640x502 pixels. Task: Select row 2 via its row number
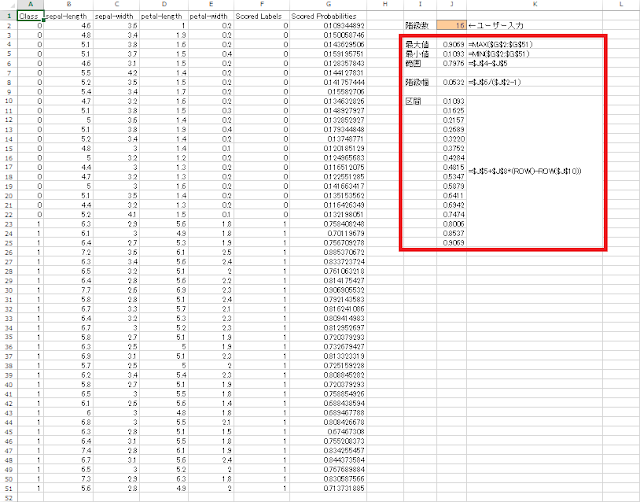(6, 27)
